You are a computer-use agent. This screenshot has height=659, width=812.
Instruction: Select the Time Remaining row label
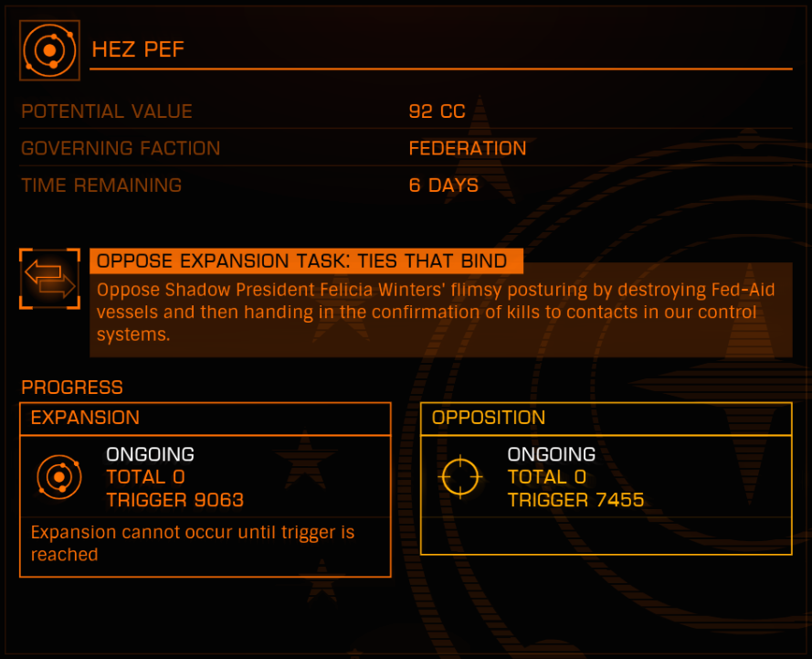[x=101, y=186]
